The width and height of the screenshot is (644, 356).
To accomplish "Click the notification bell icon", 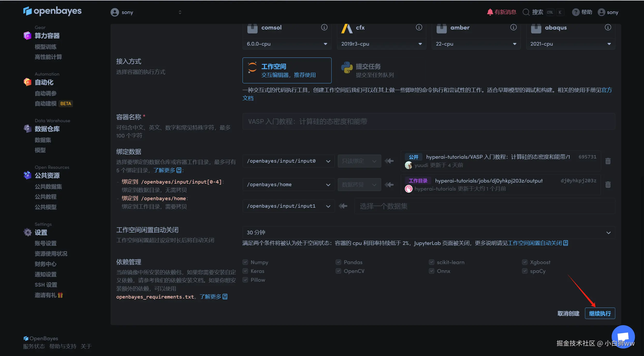I will pos(490,12).
